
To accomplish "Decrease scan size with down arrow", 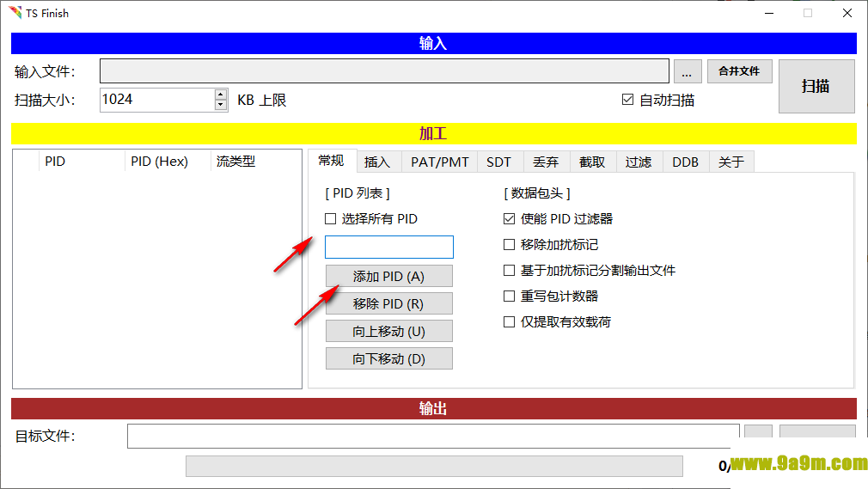I will coord(221,105).
